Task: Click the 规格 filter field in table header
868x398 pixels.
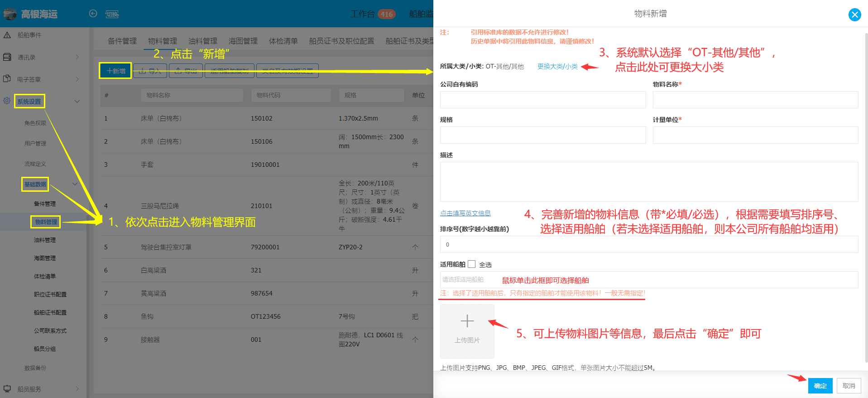Action: pyautogui.click(x=371, y=95)
